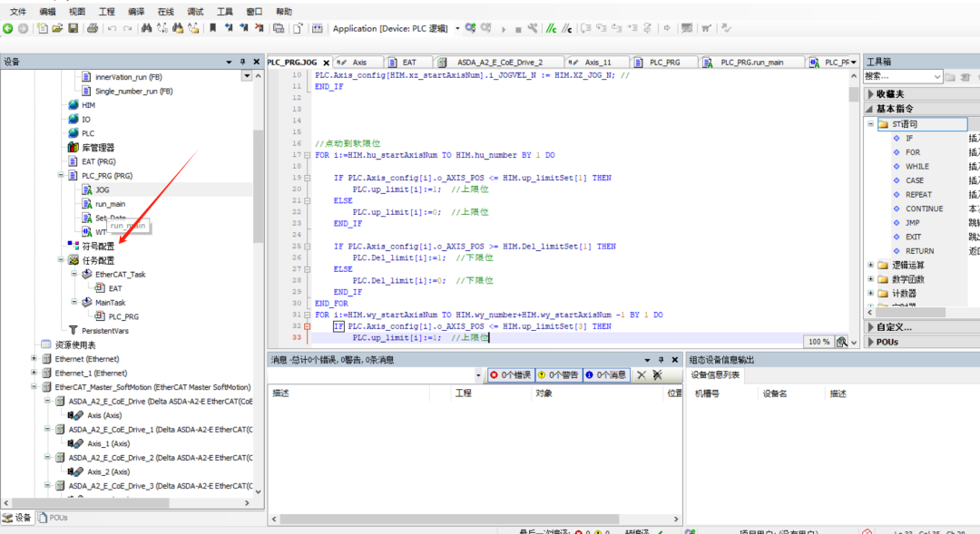Click the Find binoculars icon
980x534 pixels.
coord(146,28)
